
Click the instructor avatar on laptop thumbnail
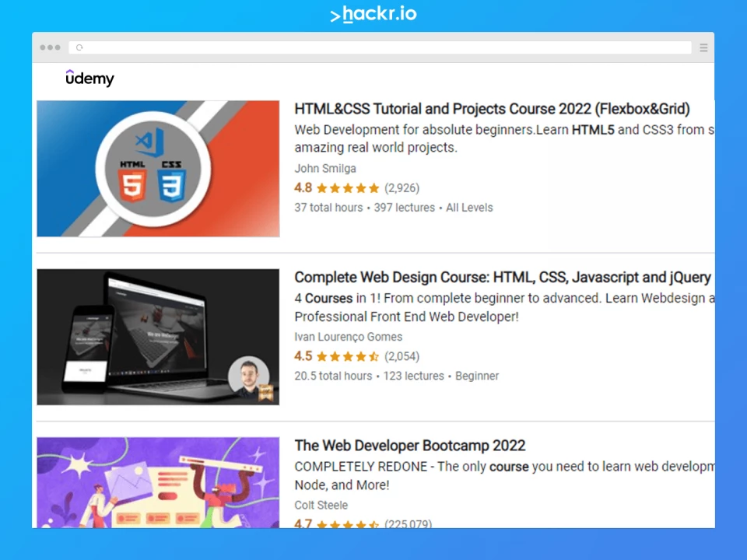click(x=249, y=377)
